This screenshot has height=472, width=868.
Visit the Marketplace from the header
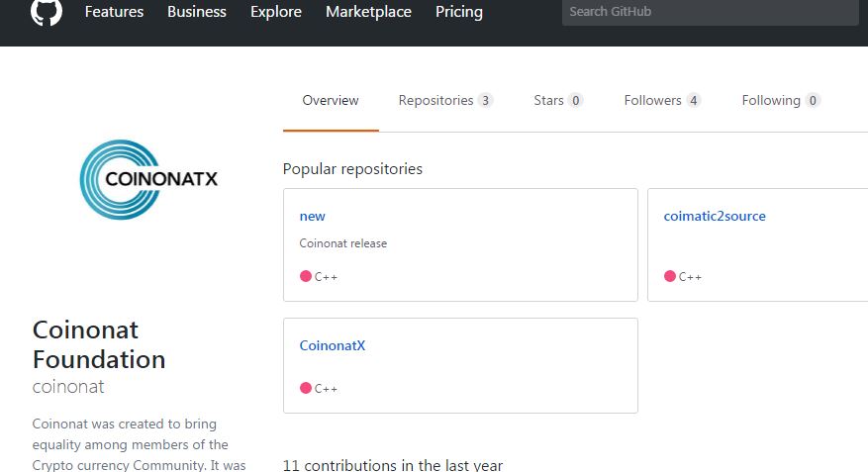click(368, 12)
